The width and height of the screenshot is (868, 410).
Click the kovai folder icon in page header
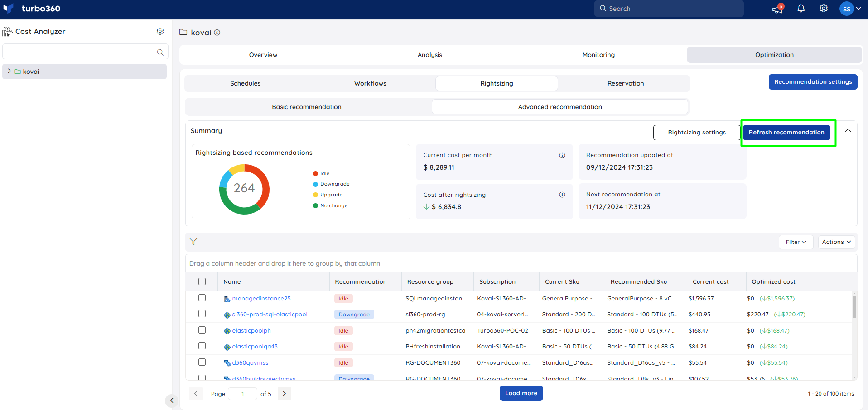[x=183, y=32]
